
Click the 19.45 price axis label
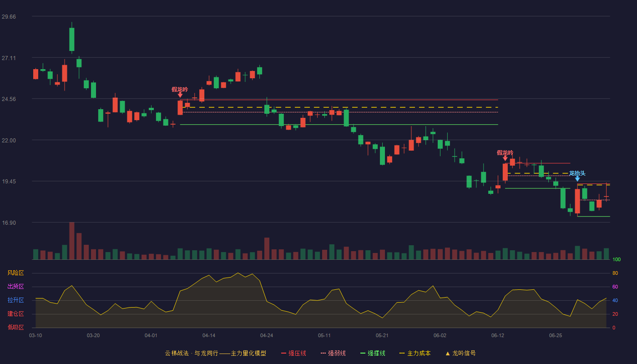[9, 181]
